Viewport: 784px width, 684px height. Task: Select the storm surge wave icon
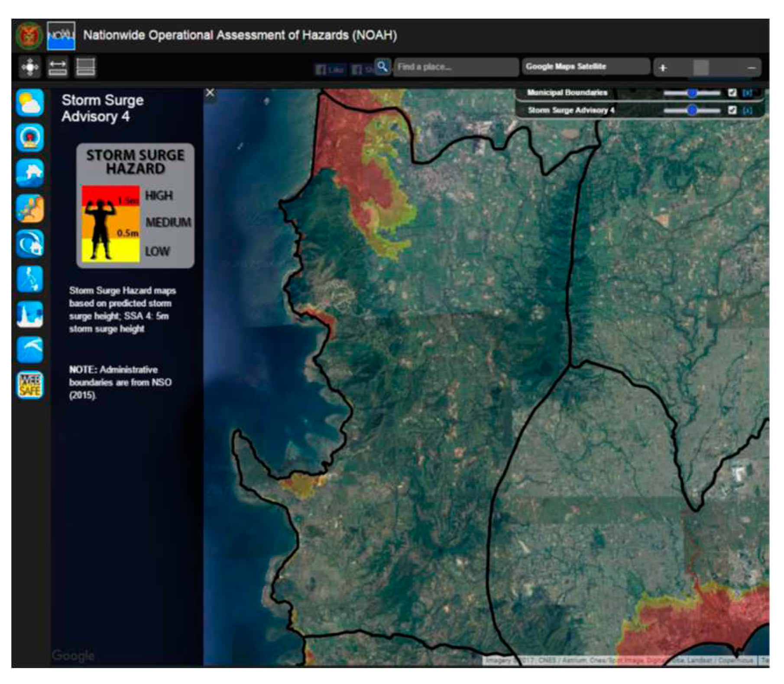click(x=30, y=244)
